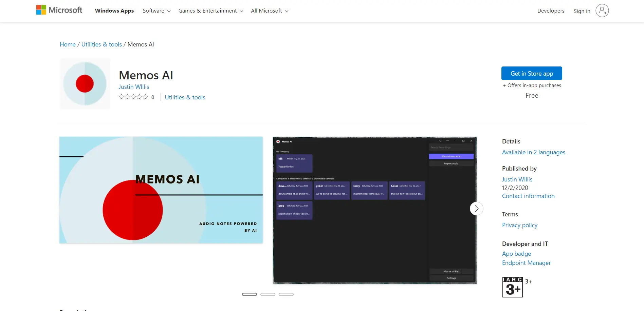
Task: Click the Microsoft logo
Action: coord(59,10)
